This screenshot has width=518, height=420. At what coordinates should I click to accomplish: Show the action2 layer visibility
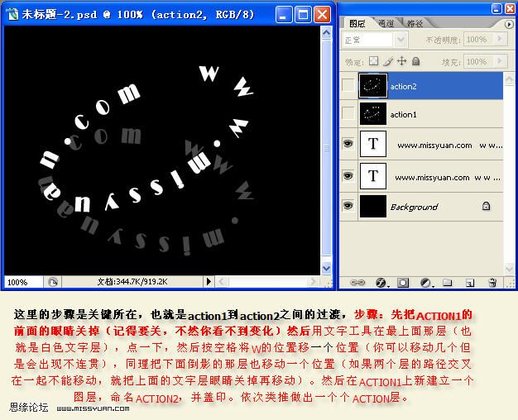pos(348,85)
